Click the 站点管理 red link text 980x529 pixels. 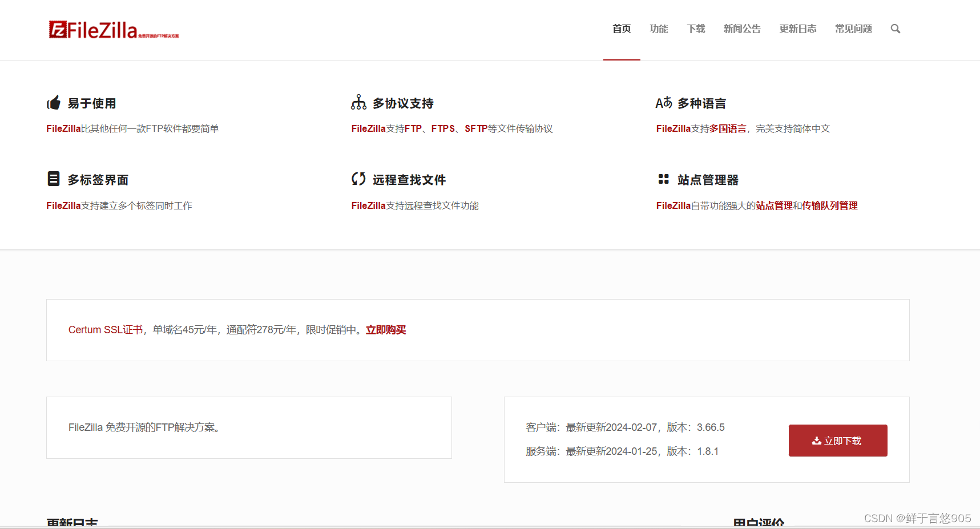(x=775, y=205)
